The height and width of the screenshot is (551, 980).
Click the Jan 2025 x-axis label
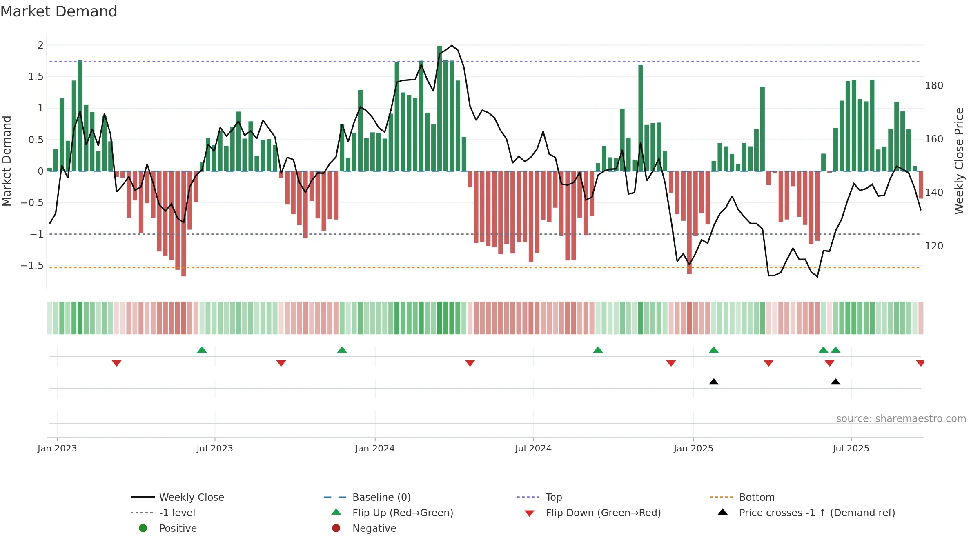click(x=693, y=448)
